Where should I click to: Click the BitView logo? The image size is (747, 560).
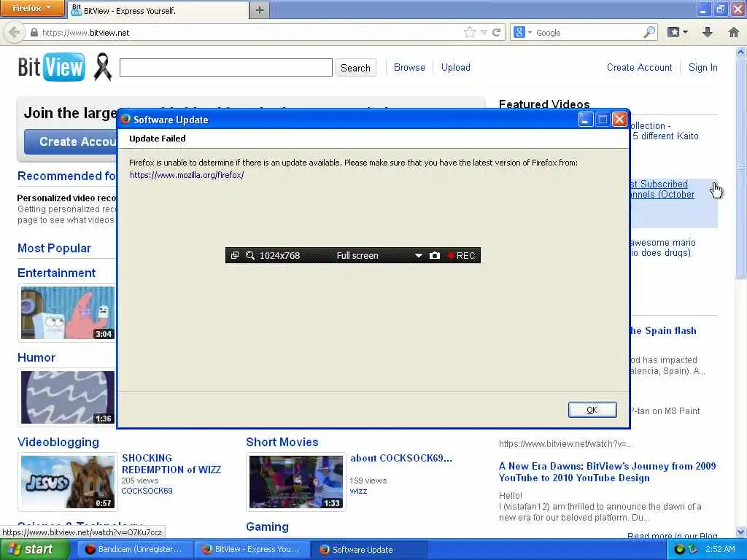[52, 67]
